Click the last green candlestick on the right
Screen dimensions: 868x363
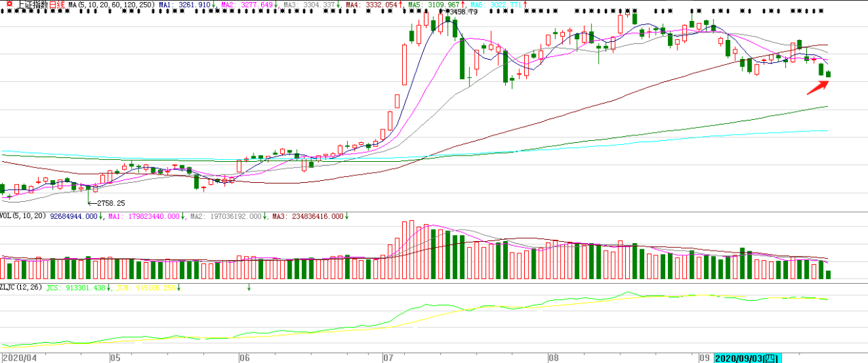828,74
